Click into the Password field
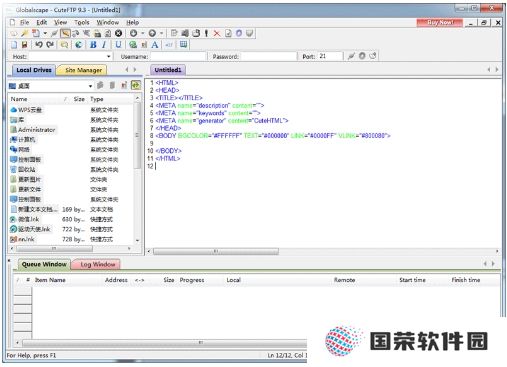 click(268, 56)
